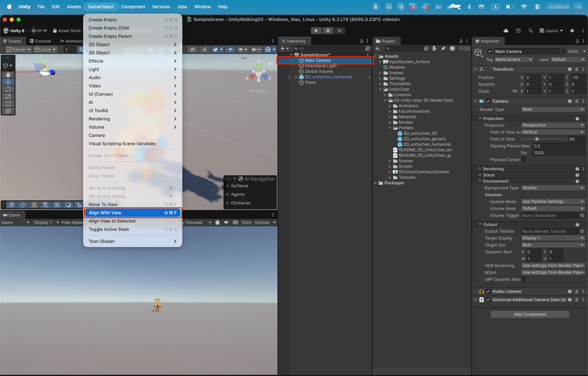Select the Rect transform tool

click(8, 104)
